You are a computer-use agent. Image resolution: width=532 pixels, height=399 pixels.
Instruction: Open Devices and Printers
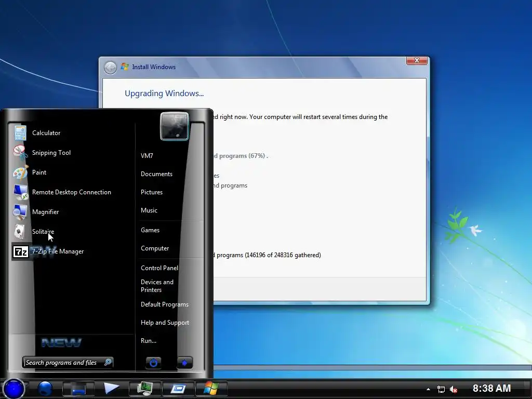pos(157,286)
